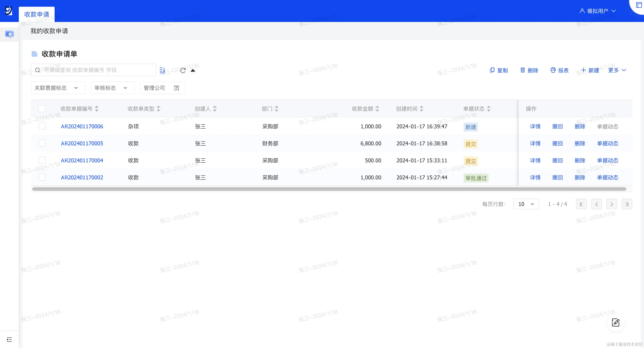Open the 更多 actions dropdown
This screenshot has width=644, height=348.
point(617,70)
